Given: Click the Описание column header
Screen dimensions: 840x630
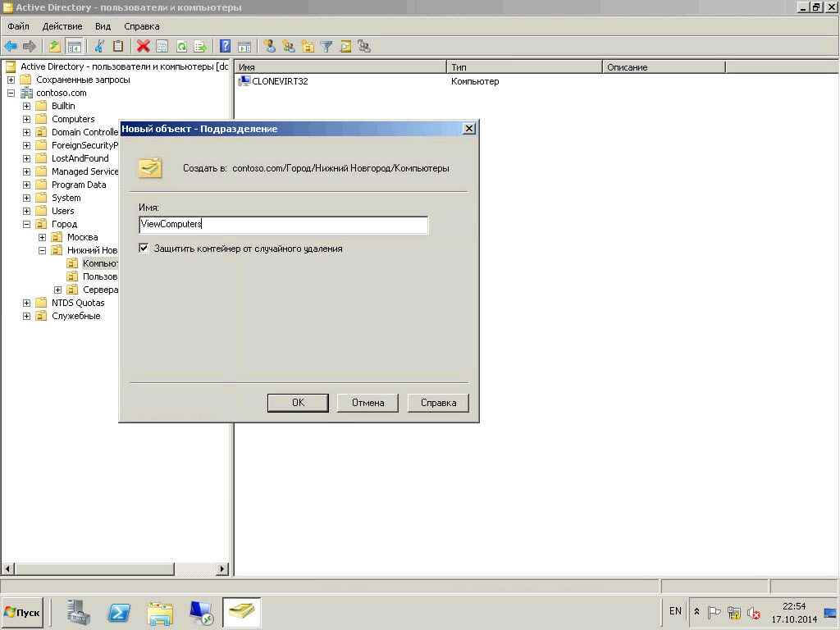Looking at the screenshot, I should 664,67.
